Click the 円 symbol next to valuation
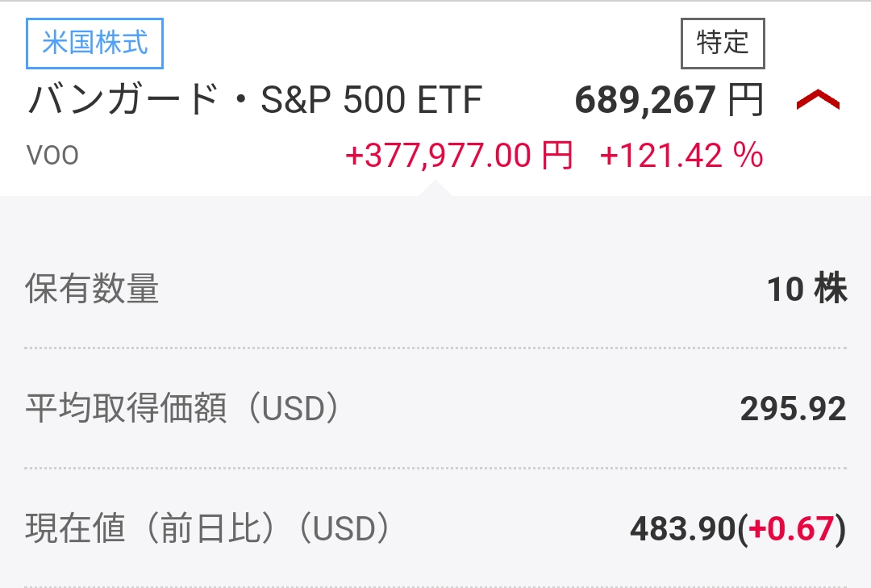 tap(746, 100)
